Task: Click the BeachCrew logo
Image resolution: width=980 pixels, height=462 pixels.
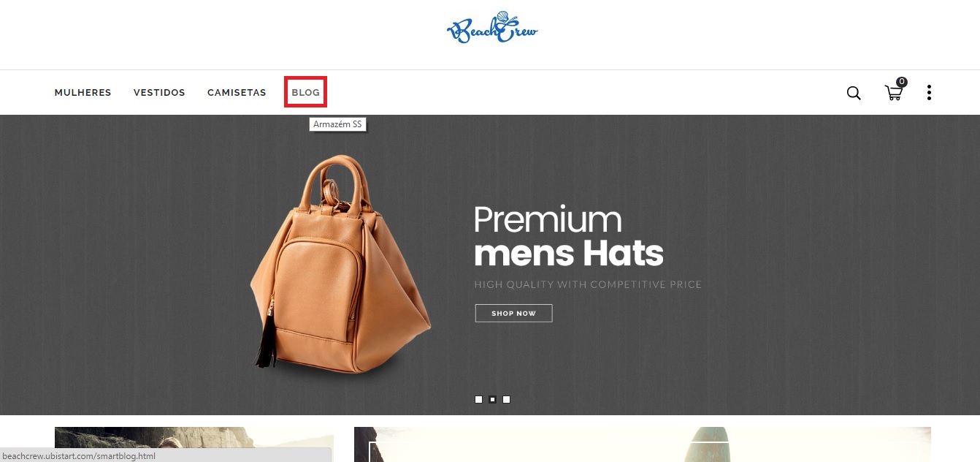Action: click(x=491, y=28)
